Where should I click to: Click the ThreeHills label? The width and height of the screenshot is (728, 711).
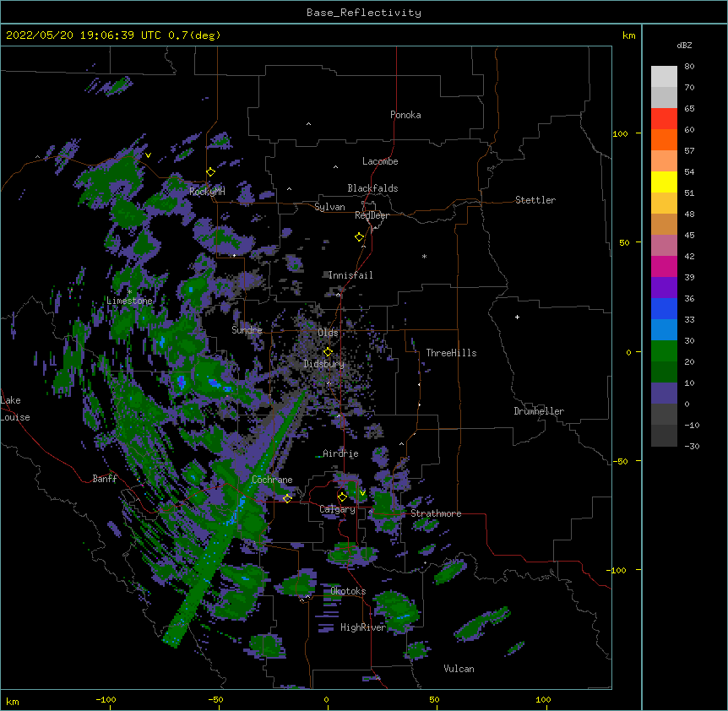(451, 353)
